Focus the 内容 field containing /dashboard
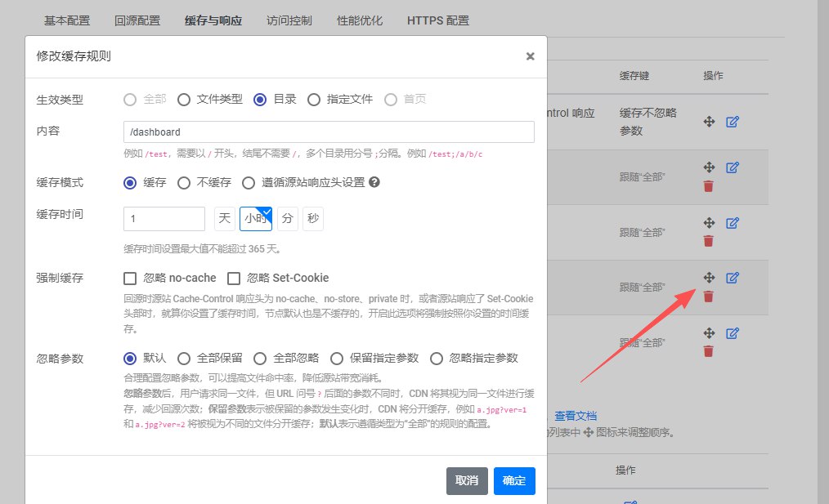 tap(328, 132)
